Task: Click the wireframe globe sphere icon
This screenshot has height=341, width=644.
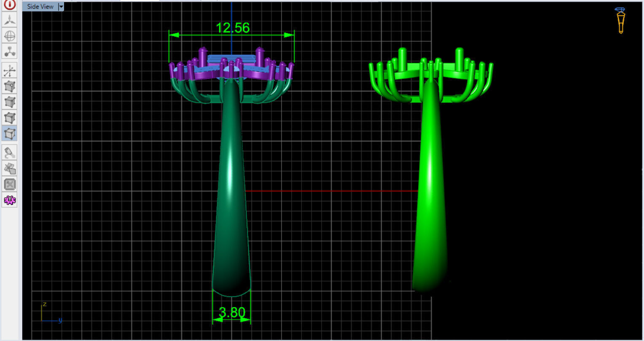Action: pyautogui.click(x=10, y=36)
